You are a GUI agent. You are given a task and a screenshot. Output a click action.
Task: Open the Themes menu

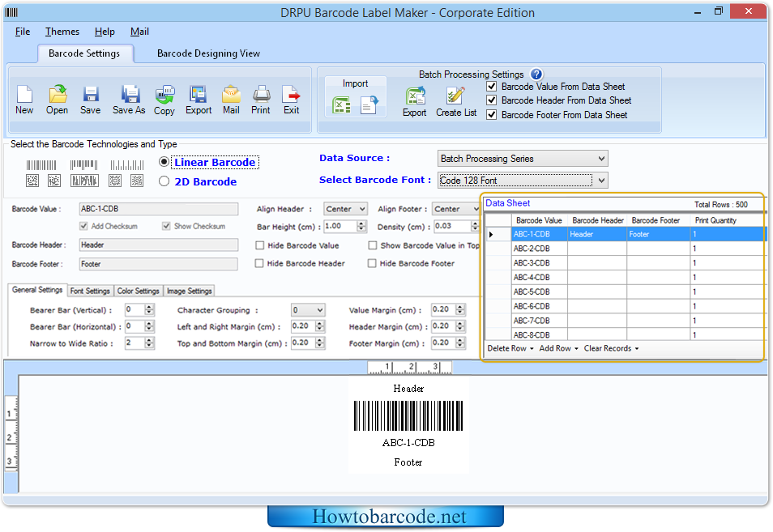62,32
